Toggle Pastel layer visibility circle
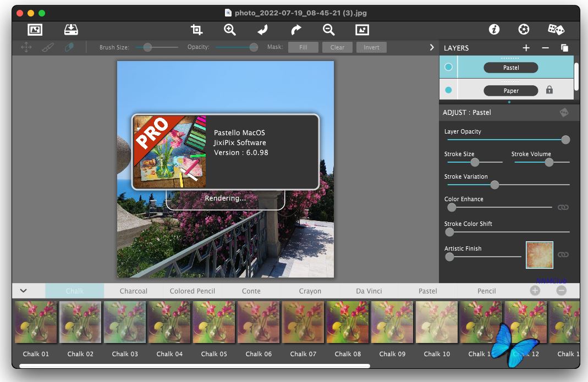 [x=448, y=67]
